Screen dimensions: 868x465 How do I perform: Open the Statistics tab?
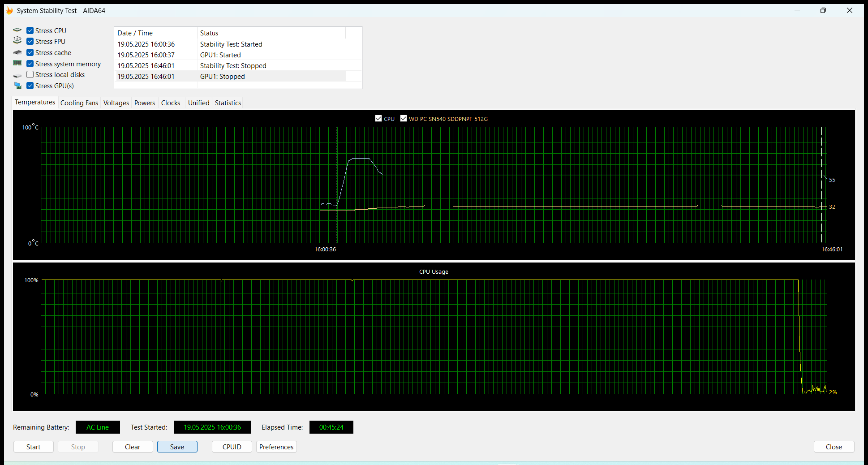tap(228, 103)
